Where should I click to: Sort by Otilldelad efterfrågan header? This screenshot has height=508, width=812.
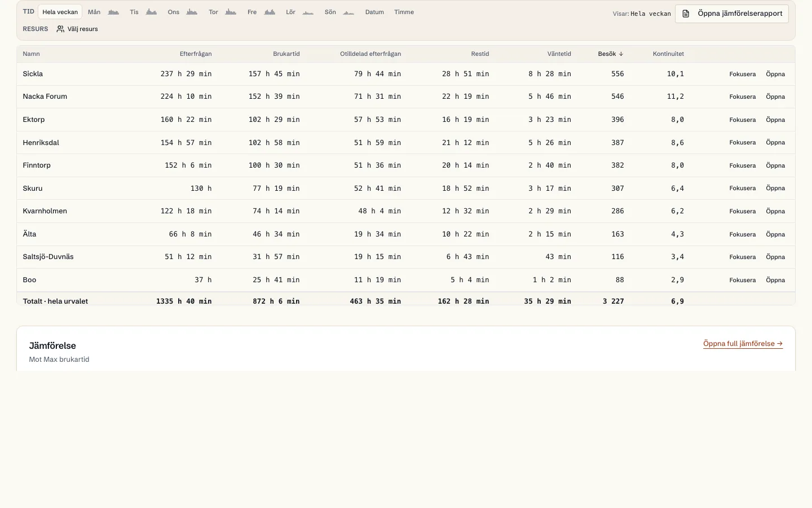coord(370,54)
